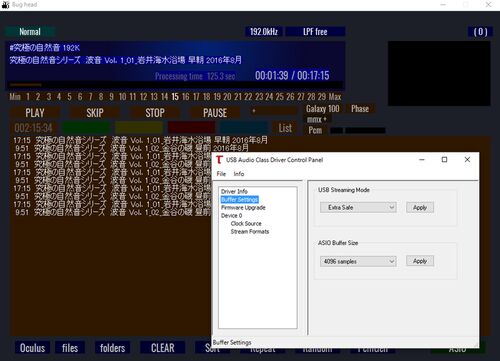Click the olive yellow color block
This screenshot has width=500, height=361.
139,128
